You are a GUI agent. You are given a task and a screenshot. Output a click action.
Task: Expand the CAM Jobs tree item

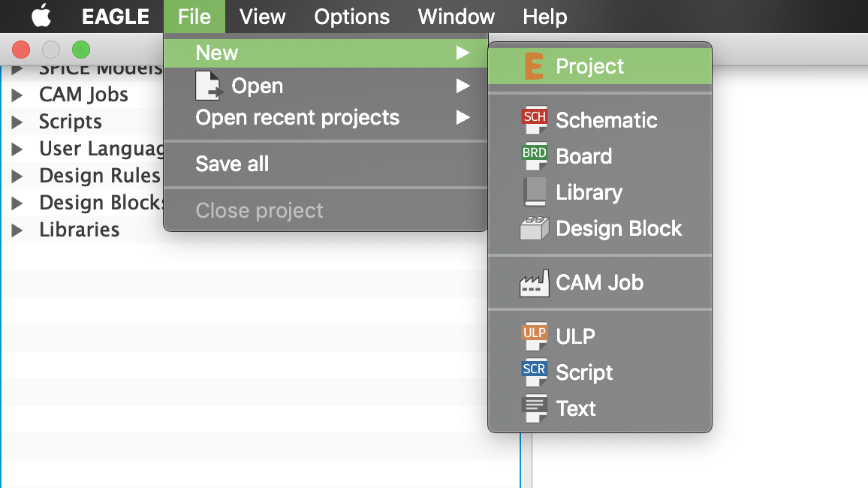point(17,95)
